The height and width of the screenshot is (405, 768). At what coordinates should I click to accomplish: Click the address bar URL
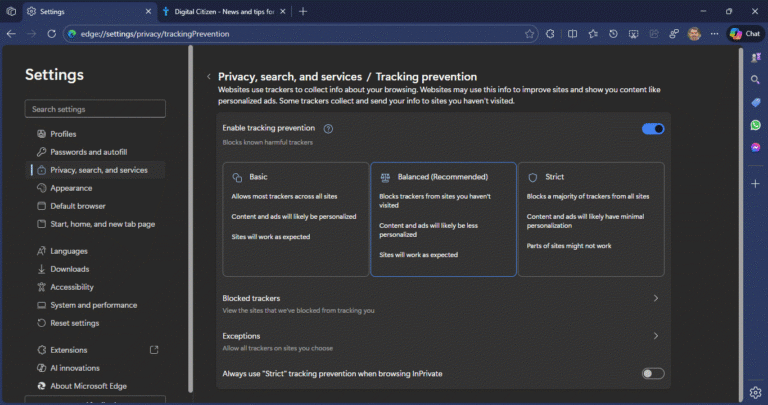(155, 34)
